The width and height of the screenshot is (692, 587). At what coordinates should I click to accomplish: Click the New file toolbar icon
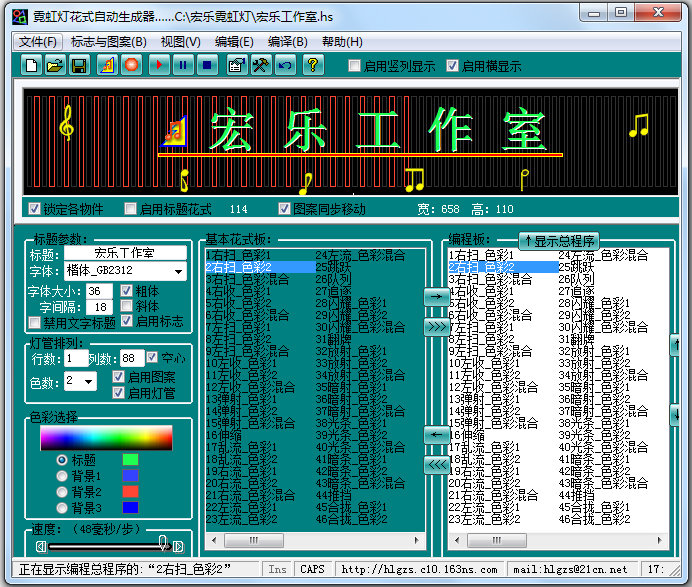31,65
